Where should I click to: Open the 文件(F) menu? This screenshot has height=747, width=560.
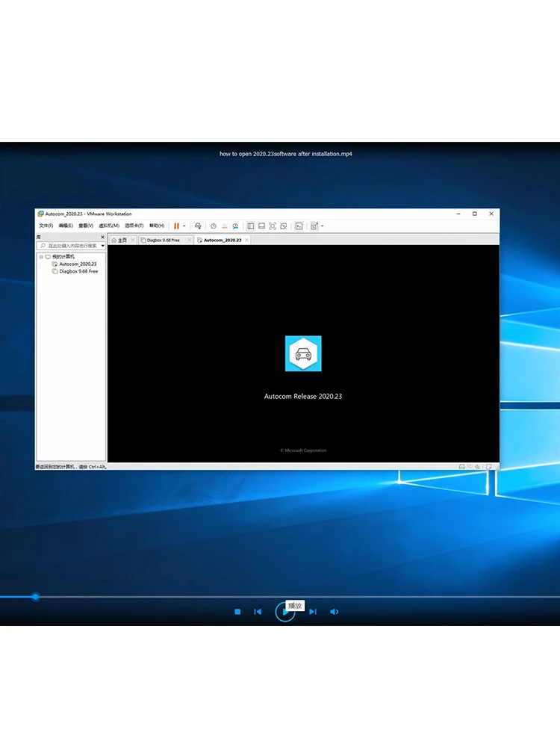[x=46, y=226]
